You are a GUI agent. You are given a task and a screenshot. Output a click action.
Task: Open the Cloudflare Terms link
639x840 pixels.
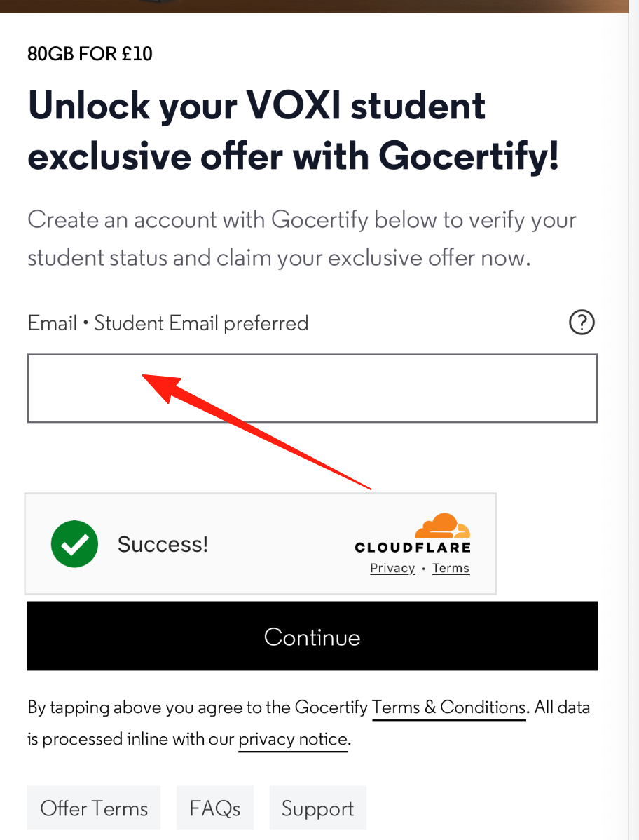click(x=451, y=568)
